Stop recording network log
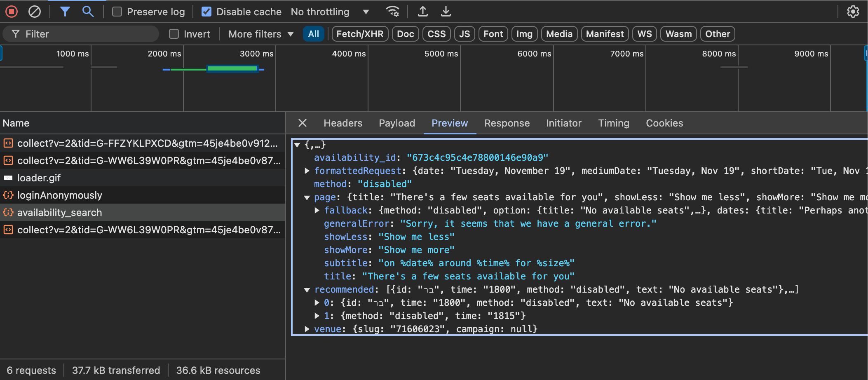 point(12,12)
